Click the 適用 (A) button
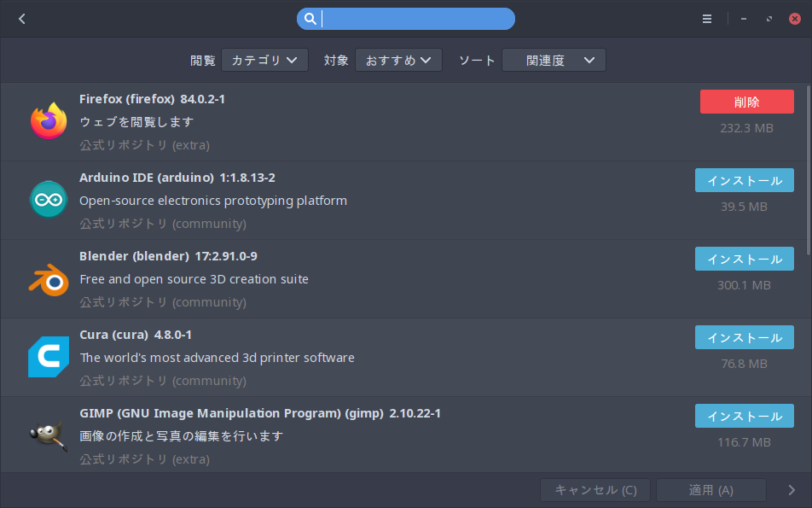Screen dimensions: 812x508 [711, 490]
